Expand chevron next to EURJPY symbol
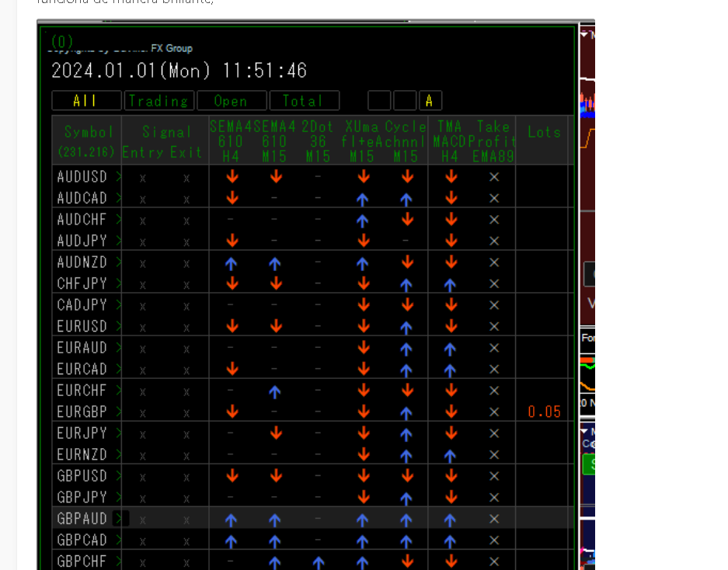The image size is (728, 570). point(119,433)
